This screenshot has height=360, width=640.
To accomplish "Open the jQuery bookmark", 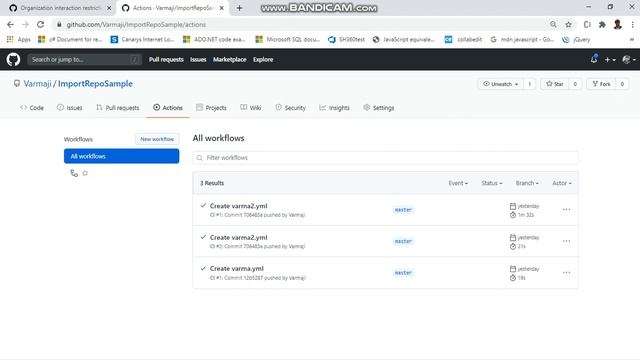I will click(x=576, y=40).
